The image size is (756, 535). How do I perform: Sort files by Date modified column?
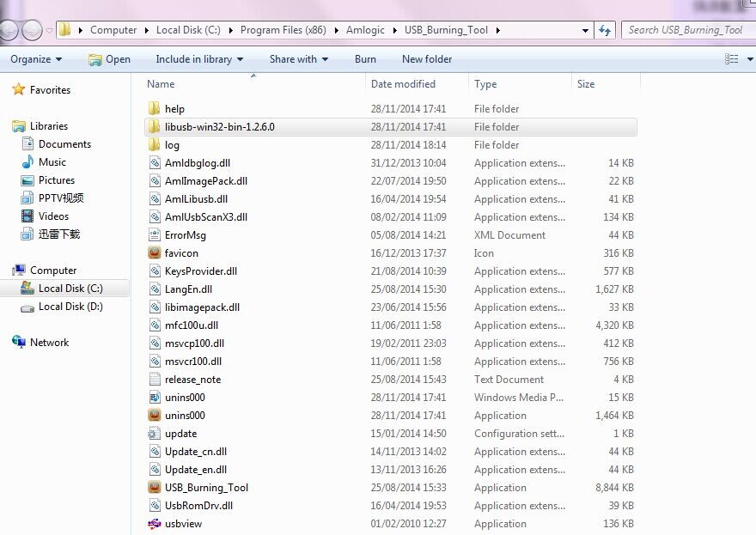point(403,84)
